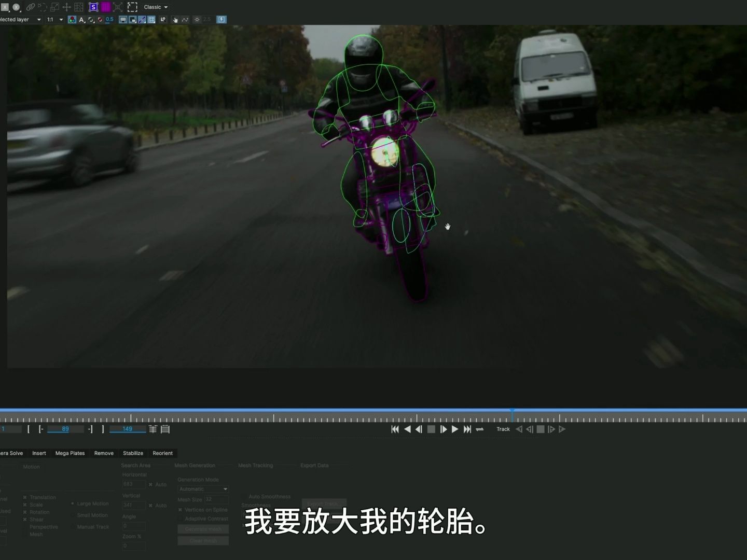Toggle the playback loop mode icon
The width and height of the screenshot is (747, 560).
click(480, 429)
